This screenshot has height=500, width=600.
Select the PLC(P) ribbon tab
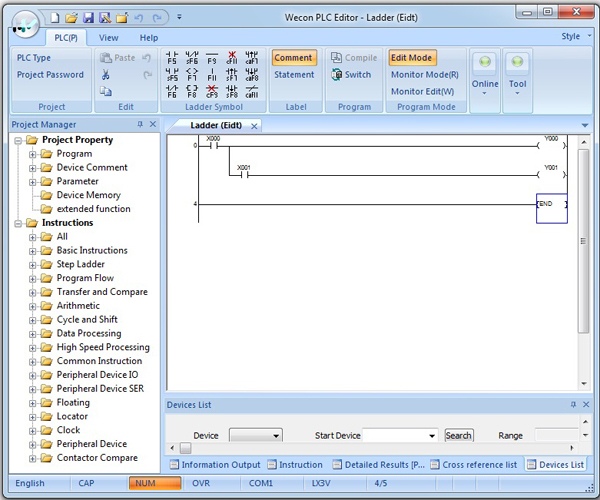(66, 38)
